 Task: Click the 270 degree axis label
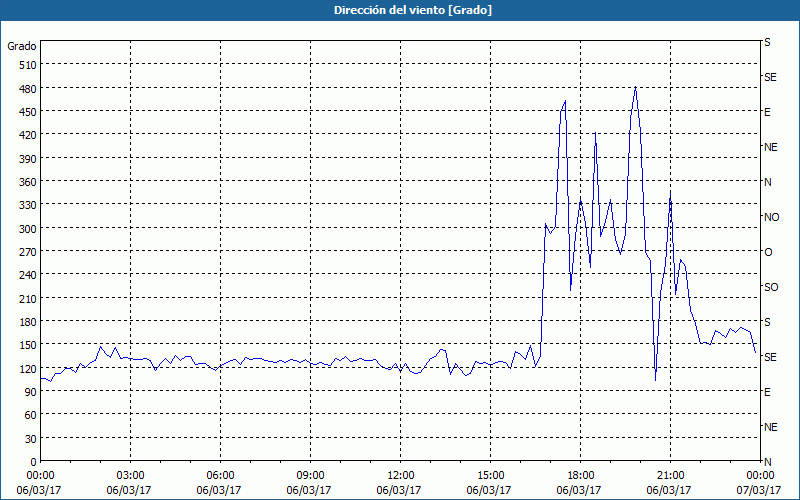[x=28, y=252]
